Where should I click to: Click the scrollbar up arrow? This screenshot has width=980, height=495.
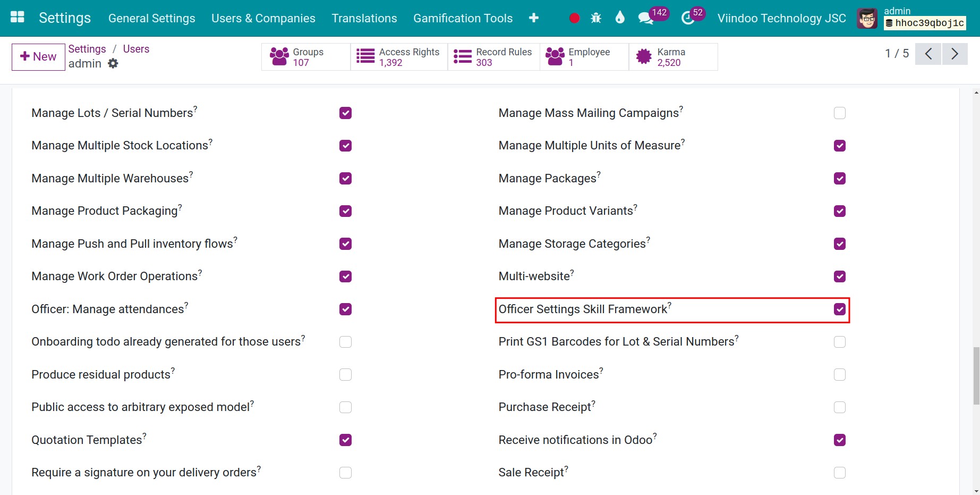(x=976, y=93)
